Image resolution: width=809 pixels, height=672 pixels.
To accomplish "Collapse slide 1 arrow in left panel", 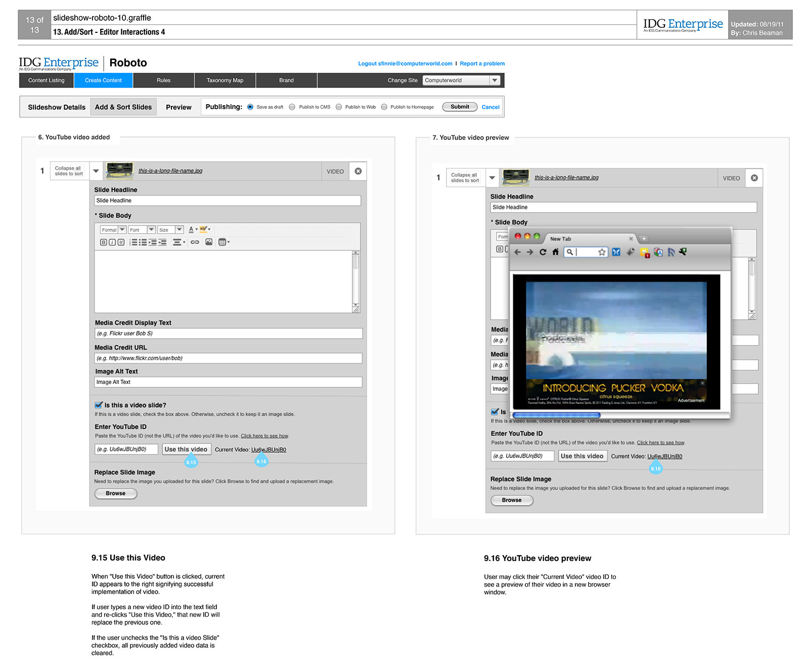I will (x=96, y=171).
